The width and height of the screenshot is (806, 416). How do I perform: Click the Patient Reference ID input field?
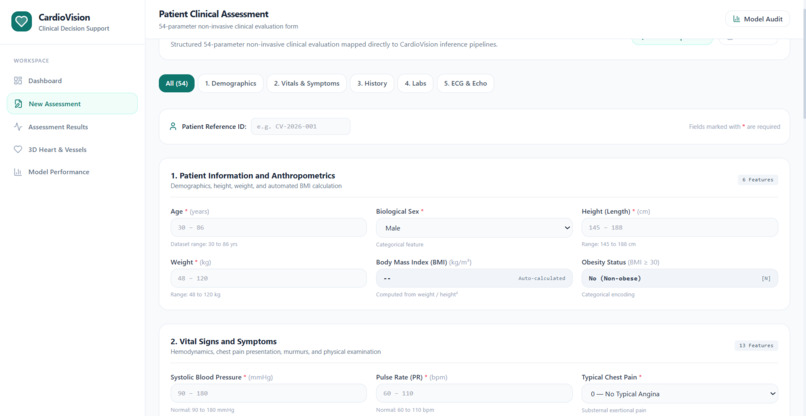tap(301, 126)
